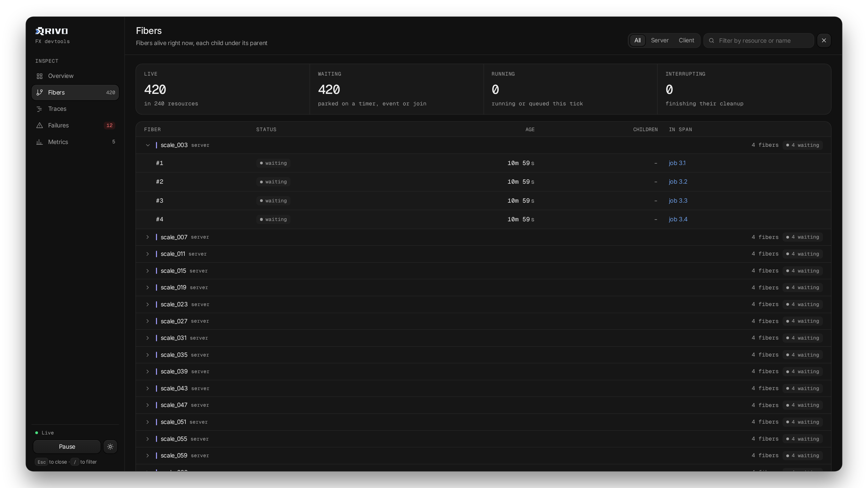Expand the scale_015 resource group

coord(148,271)
